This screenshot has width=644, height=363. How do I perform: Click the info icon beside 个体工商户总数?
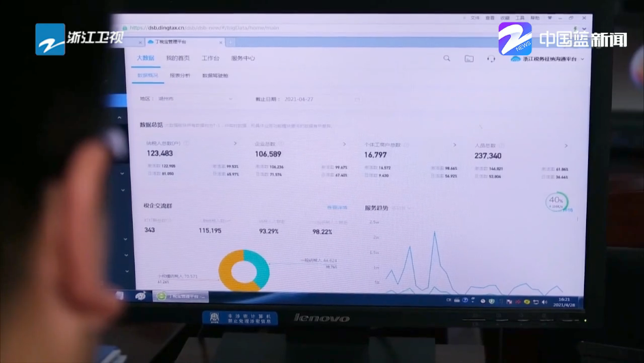(x=406, y=145)
